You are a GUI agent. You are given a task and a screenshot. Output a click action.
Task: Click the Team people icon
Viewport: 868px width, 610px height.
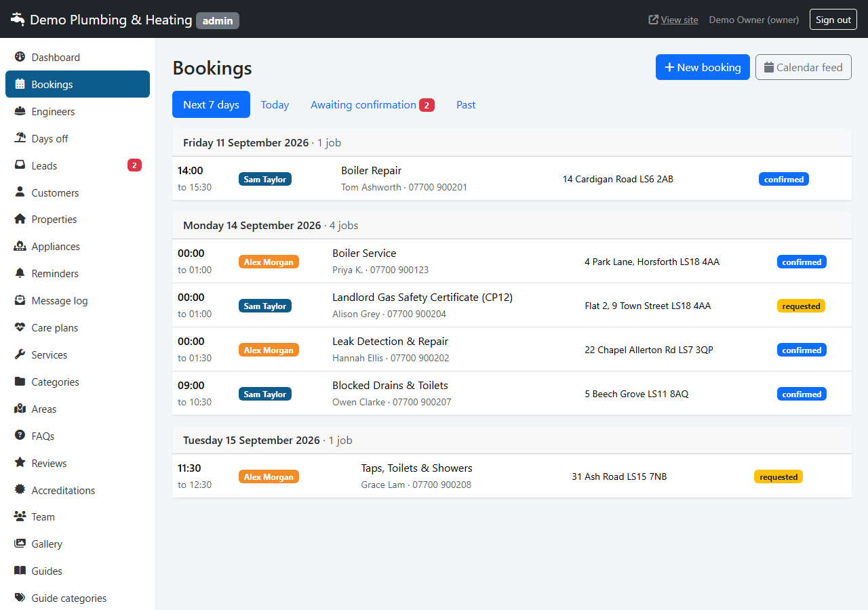point(20,516)
